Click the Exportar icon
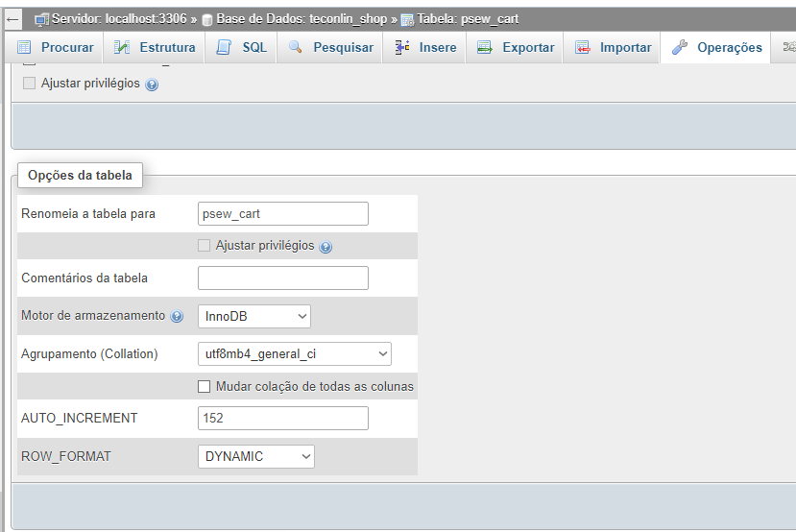The image size is (796, 532). 485,47
